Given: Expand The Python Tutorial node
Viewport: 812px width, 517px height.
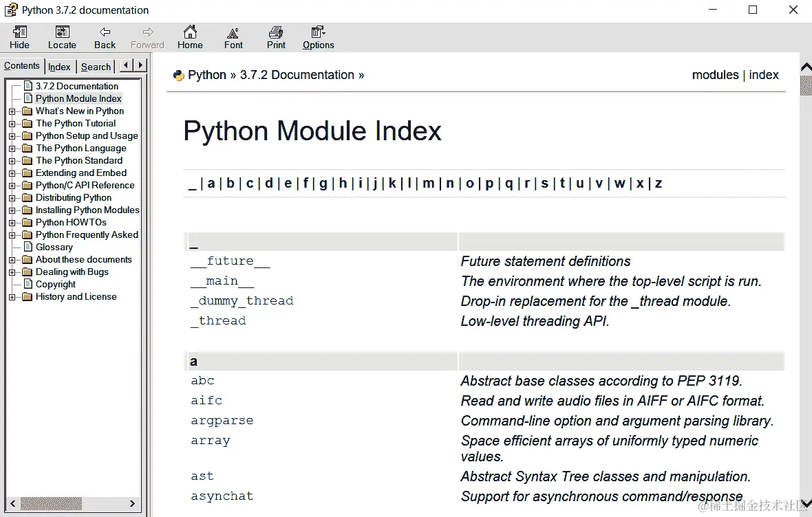Looking at the screenshot, I should click(x=12, y=124).
